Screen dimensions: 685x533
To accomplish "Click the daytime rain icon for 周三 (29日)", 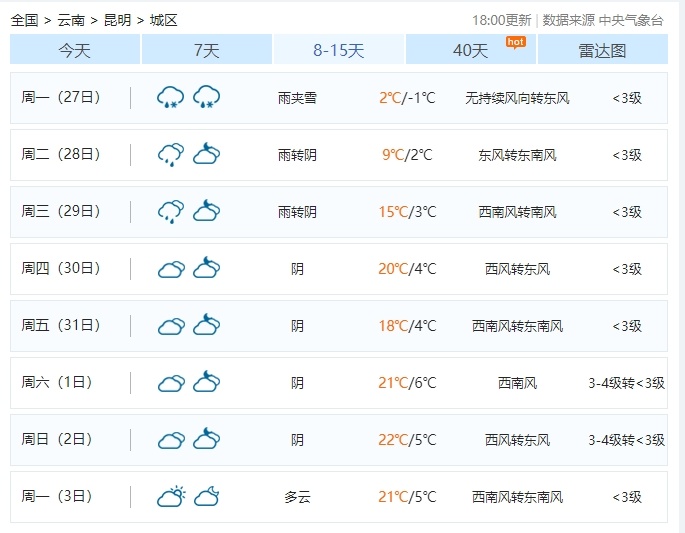I will click(x=171, y=211).
